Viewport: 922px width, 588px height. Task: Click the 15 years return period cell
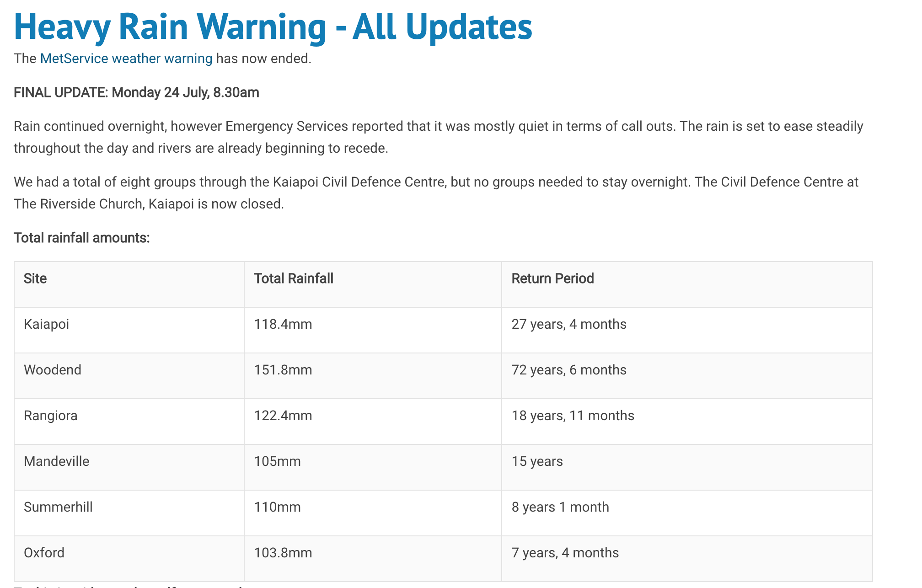(687, 467)
